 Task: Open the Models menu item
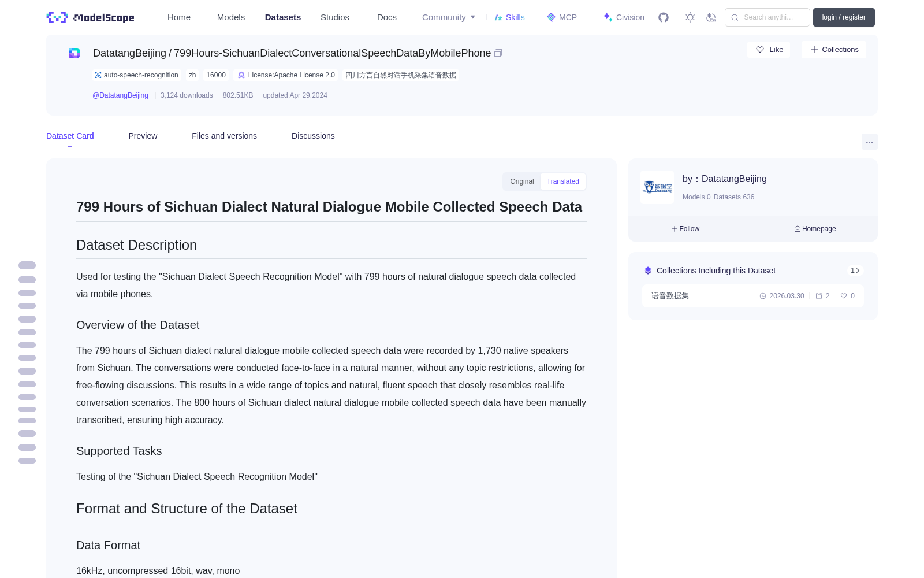tap(231, 17)
